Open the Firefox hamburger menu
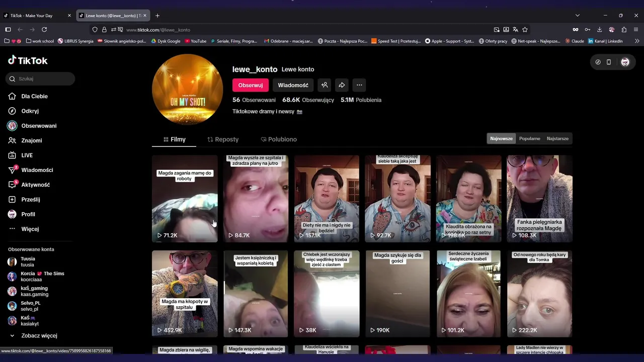644x362 pixels. point(636,30)
